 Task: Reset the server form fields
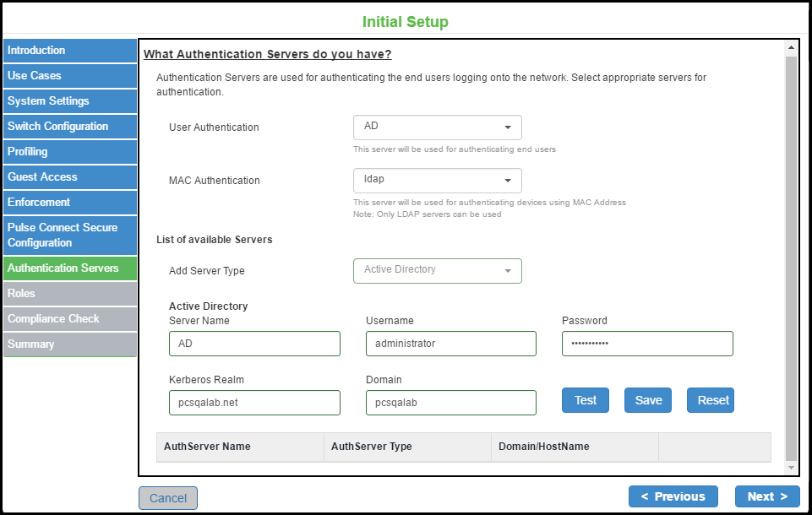click(x=711, y=400)
